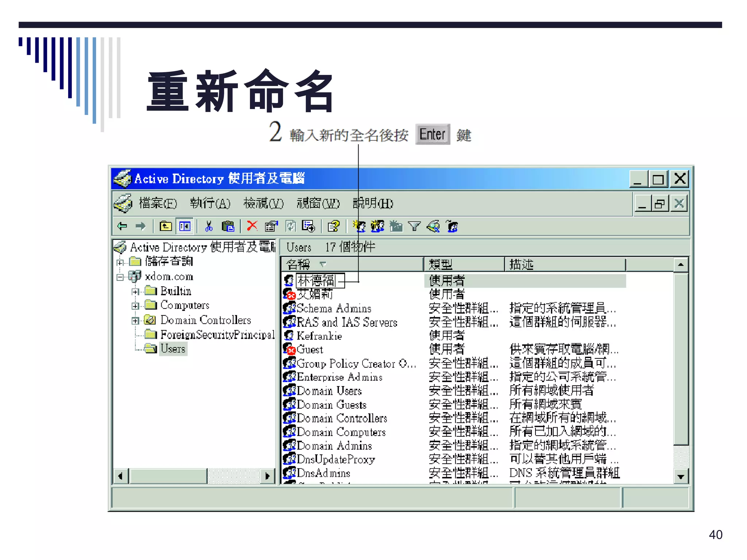747x560 pixels.
Task: Select the xdom.com domain label
Action: pos(169,277)
